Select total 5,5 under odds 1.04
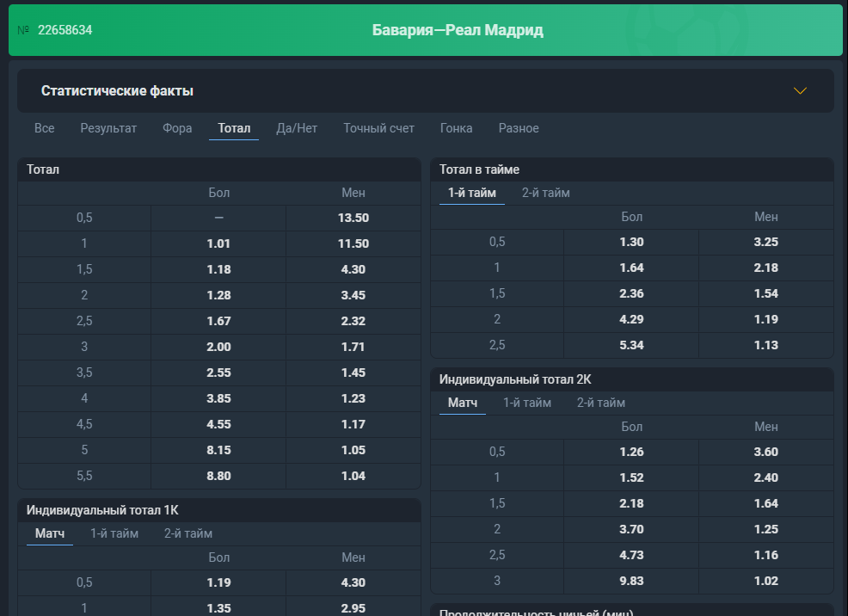This screenshot has height=616, width=848. tap(353, 476)
